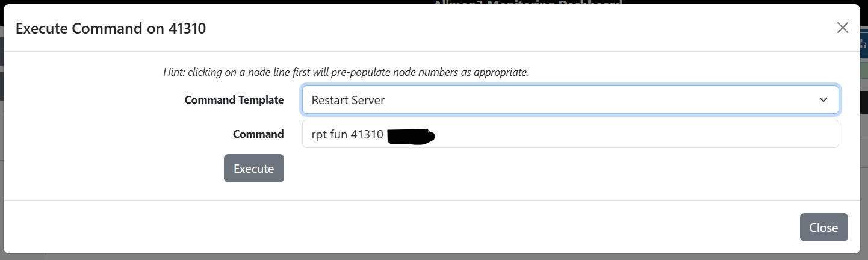Click the blacked-out portion of the command
This screenshot has width=868, height=260.
(411, 135)
